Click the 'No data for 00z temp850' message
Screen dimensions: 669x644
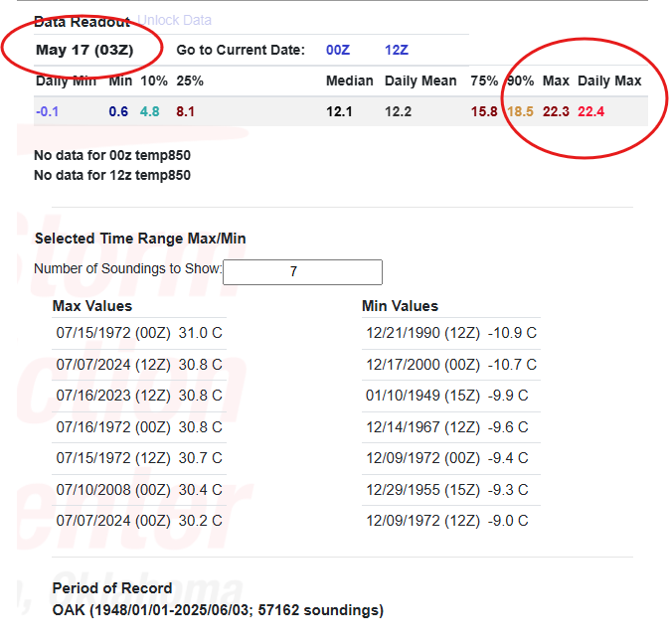[112, 155]
